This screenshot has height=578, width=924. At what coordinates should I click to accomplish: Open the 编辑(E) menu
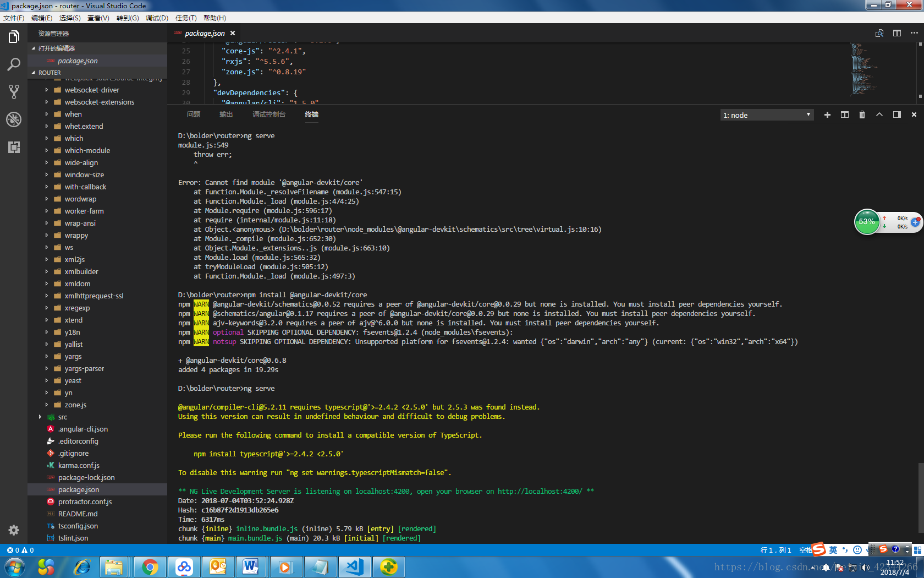(42, 18)
